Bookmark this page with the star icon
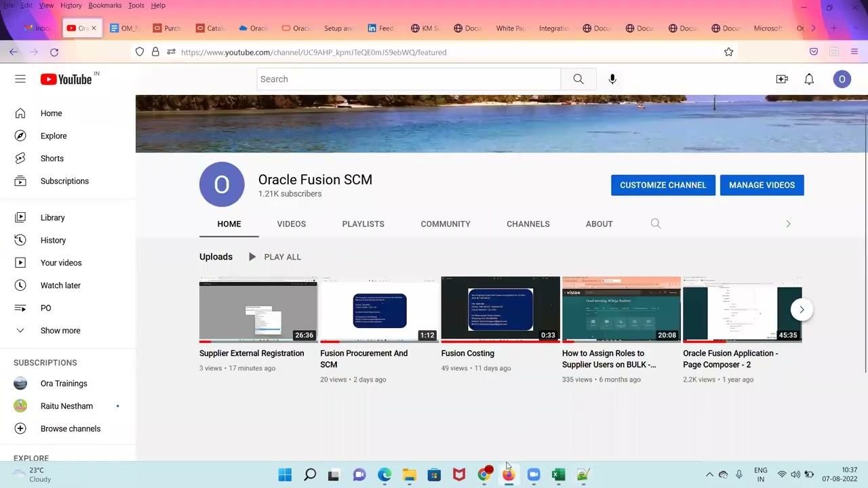This screenshot has width=868, height=488. tap(728, 52)
